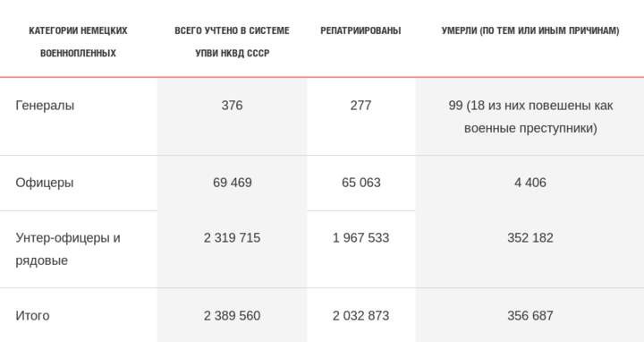The height and width of the screenshot is (342, 644).
Task: Click the cell with value 2 319 715
Action: tap(232, 238)
